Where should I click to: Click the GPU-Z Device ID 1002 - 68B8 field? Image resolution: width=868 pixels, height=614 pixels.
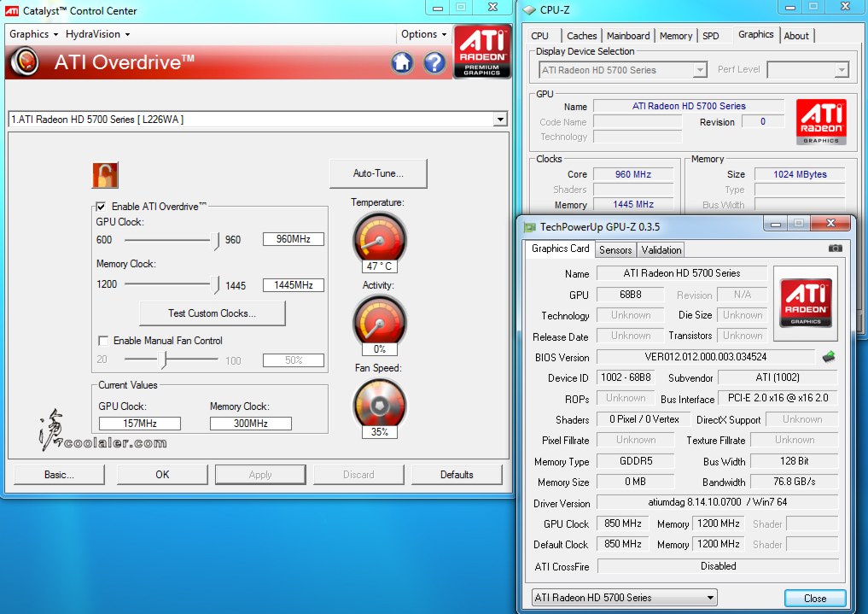click(x=626, y=377)
